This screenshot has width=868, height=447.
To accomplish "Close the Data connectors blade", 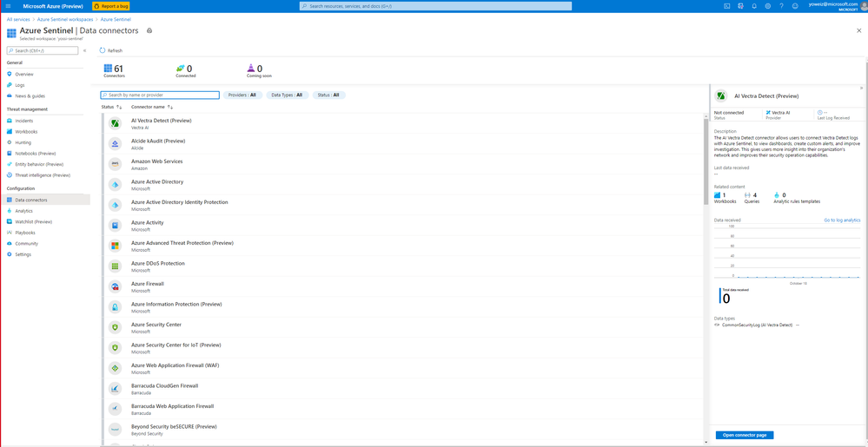I will coord(858,31).
